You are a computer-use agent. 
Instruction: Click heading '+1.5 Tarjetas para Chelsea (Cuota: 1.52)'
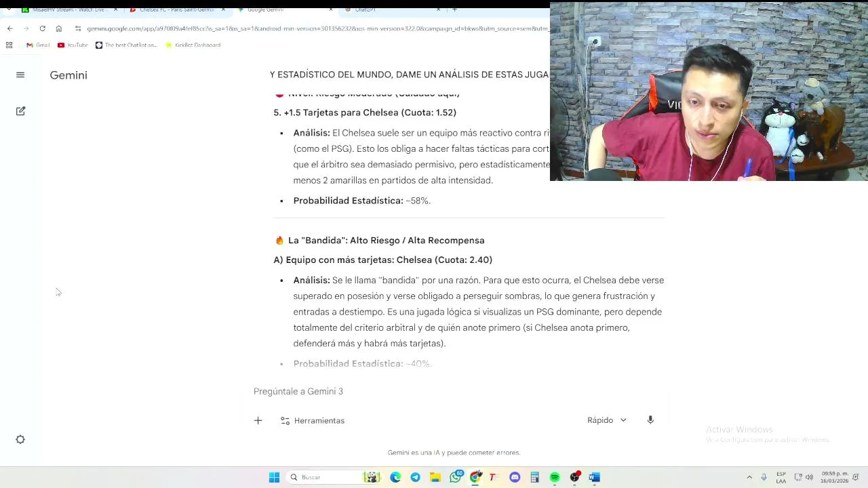click(x=365, y=113)
